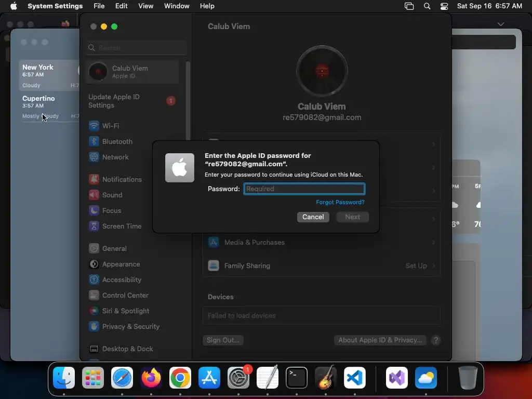
Task: Select Sound speaker icon in sidebar
Action: click(94, 195)
